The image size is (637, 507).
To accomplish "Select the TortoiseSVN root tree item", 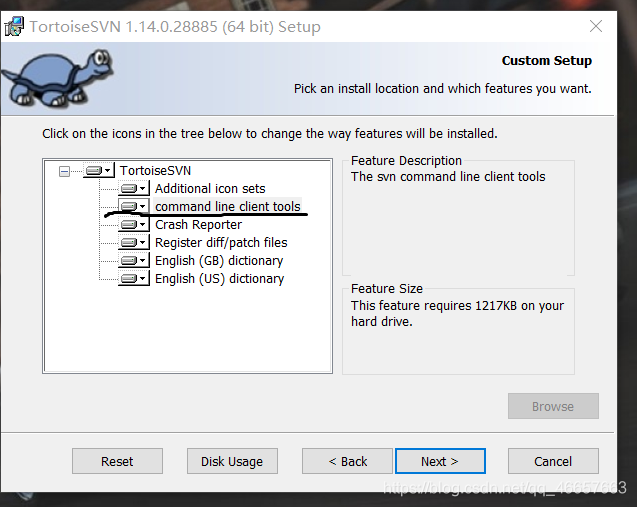I will [x=155, y=171].
